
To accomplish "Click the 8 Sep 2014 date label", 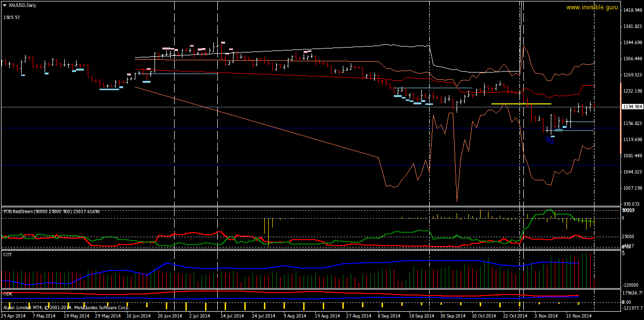I will tap(388, 316).
